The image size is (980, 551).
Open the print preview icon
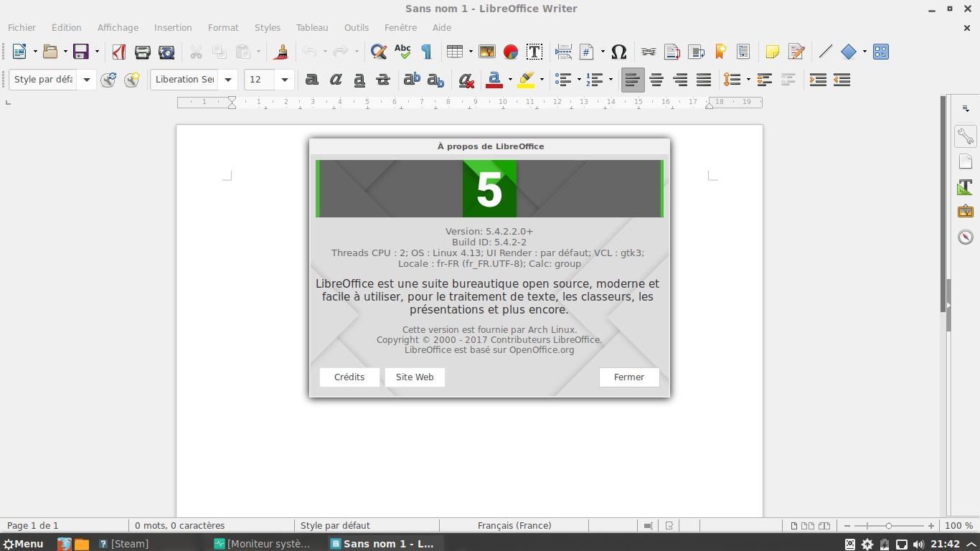pos(166,52)
